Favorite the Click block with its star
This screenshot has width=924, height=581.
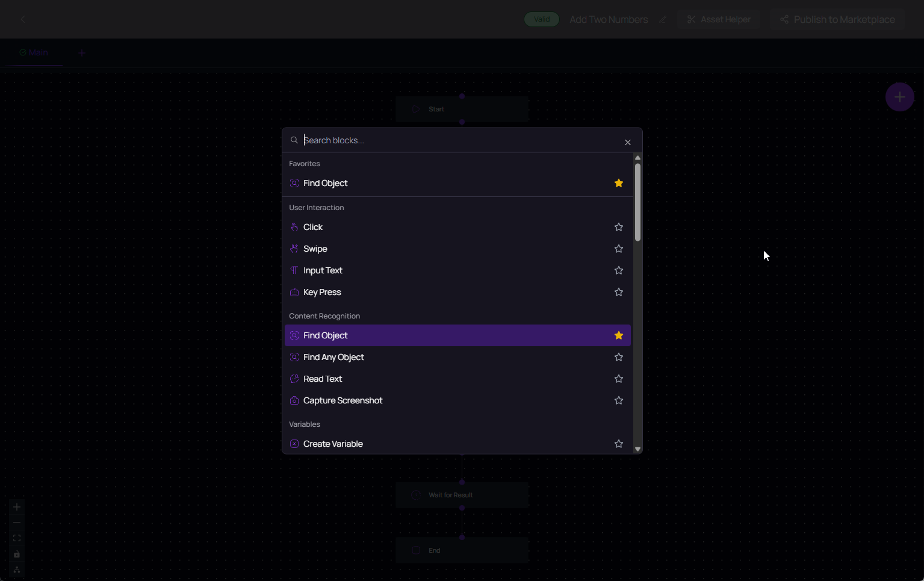click(x=618, y=227)
